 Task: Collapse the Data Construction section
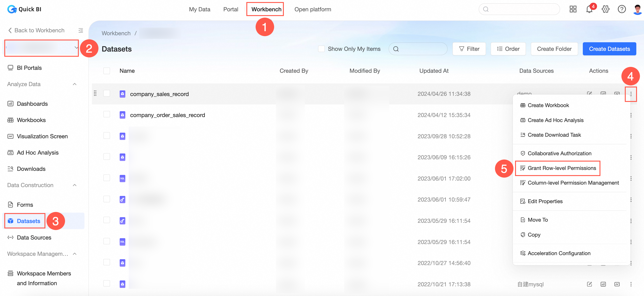tap(75, 185)
